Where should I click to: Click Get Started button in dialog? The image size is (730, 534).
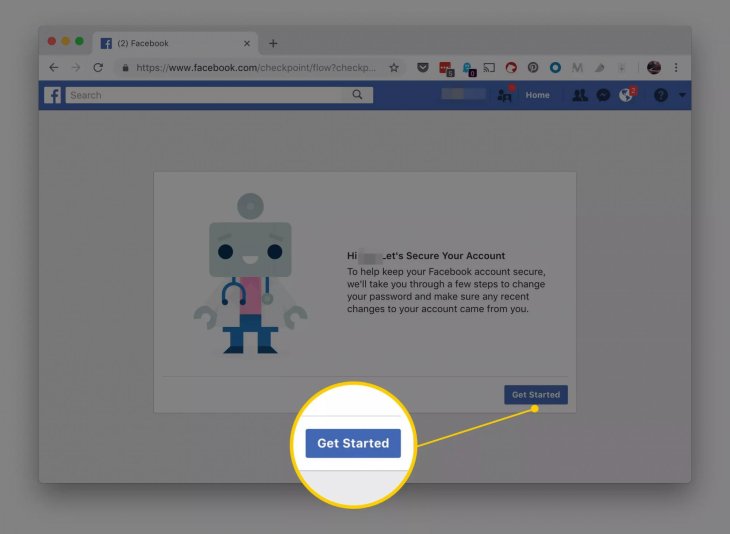(536, 395)
